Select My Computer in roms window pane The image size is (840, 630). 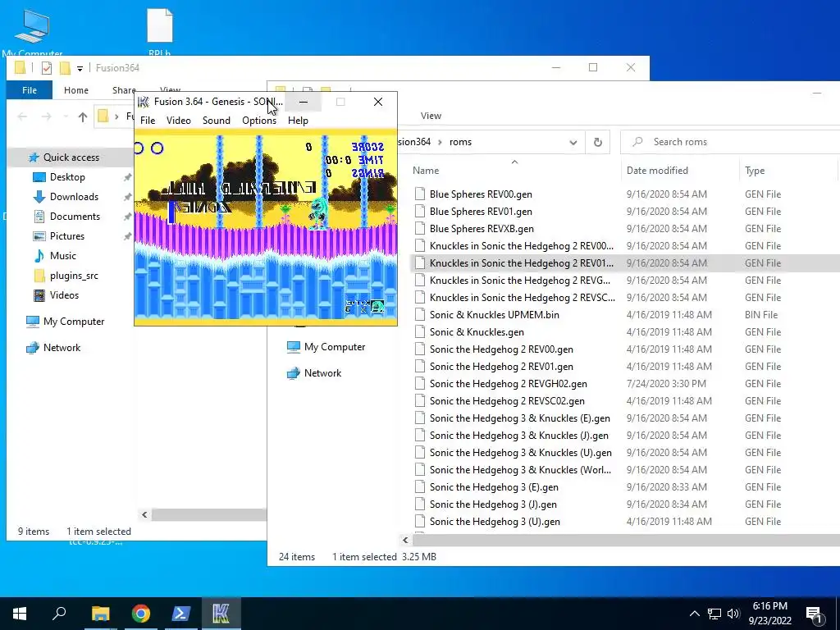(x=335, y=347)
